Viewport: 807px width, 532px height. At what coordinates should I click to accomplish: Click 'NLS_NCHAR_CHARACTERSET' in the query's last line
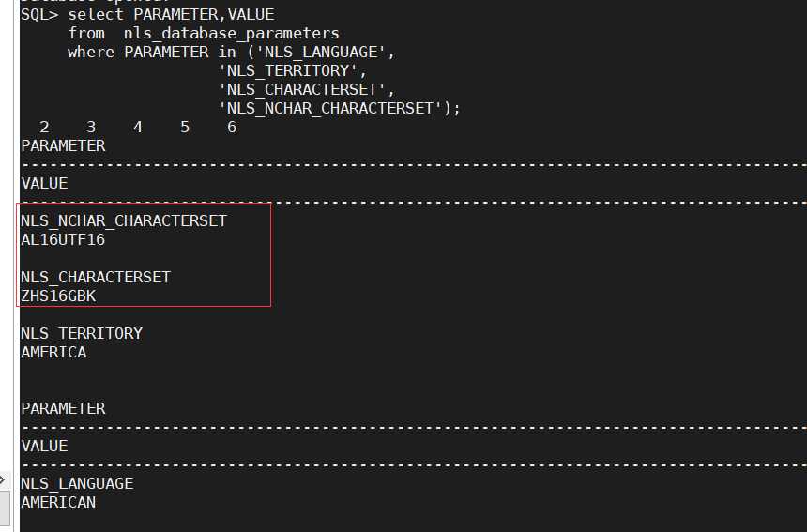pos(331,108)
